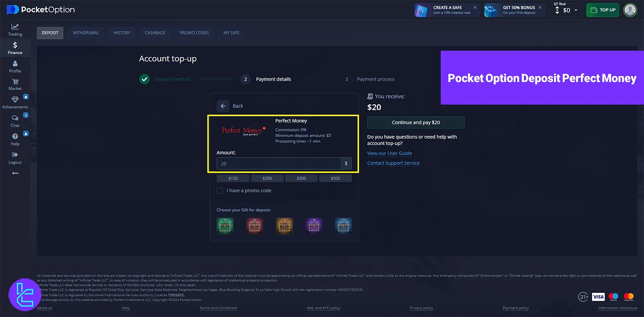Viewport: 644px width, 317px height.
Task: Choose the red gift chest
Action: 254,226
